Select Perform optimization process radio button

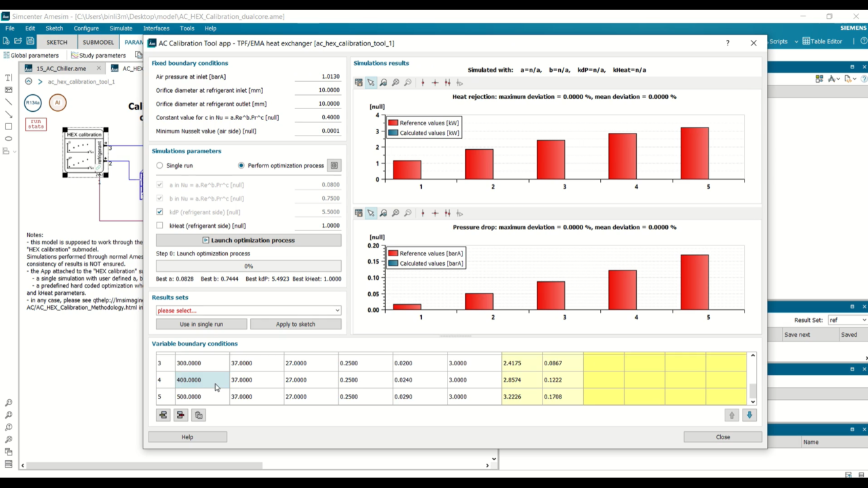click(x=241, y=165)
